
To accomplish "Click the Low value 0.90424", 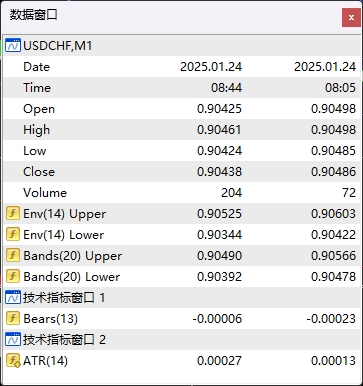I will click(219, 151).
